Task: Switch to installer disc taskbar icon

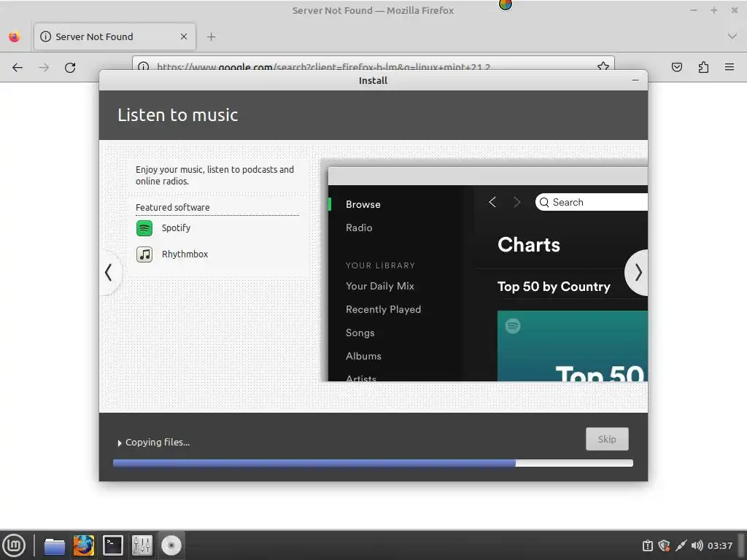Action: click(171, 545)
